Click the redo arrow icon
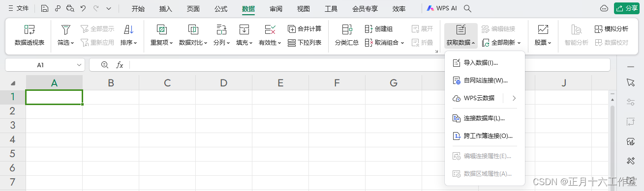The image size is (644, 191). click(x=96, y=8)
